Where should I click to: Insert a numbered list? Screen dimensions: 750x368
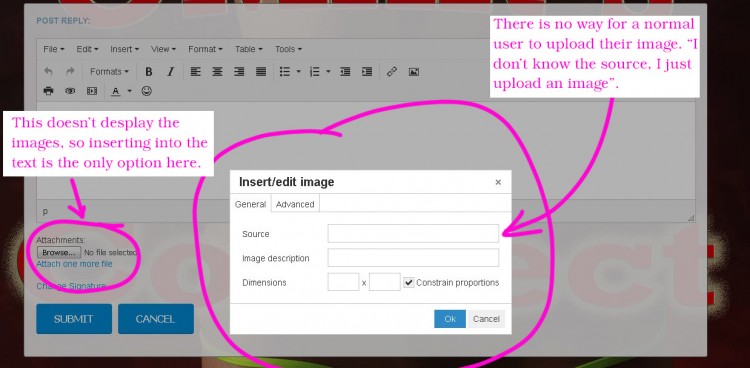(x=314, y=72)
